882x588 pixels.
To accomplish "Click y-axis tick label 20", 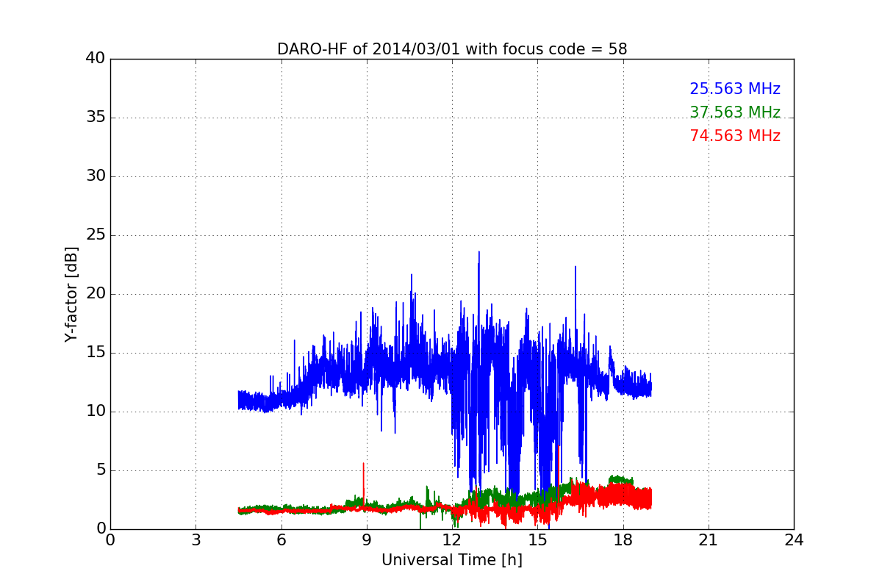I will point(96,294).
